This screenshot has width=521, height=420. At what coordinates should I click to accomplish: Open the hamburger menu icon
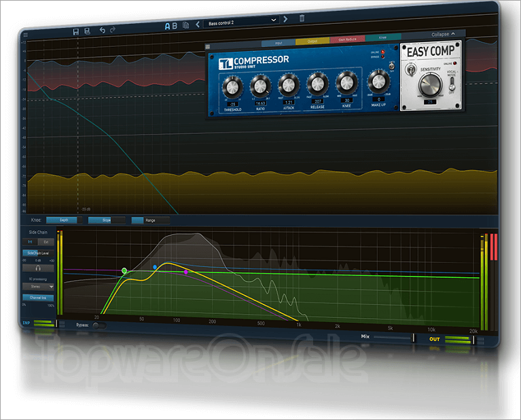point(26,34)
